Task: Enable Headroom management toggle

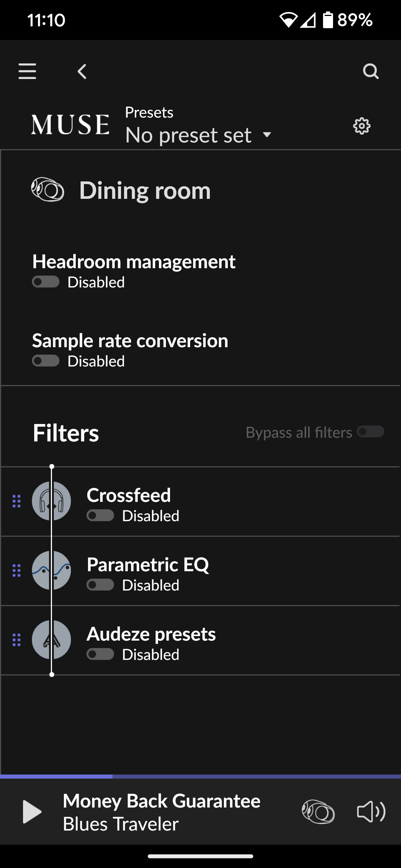Action: (46, 282)
